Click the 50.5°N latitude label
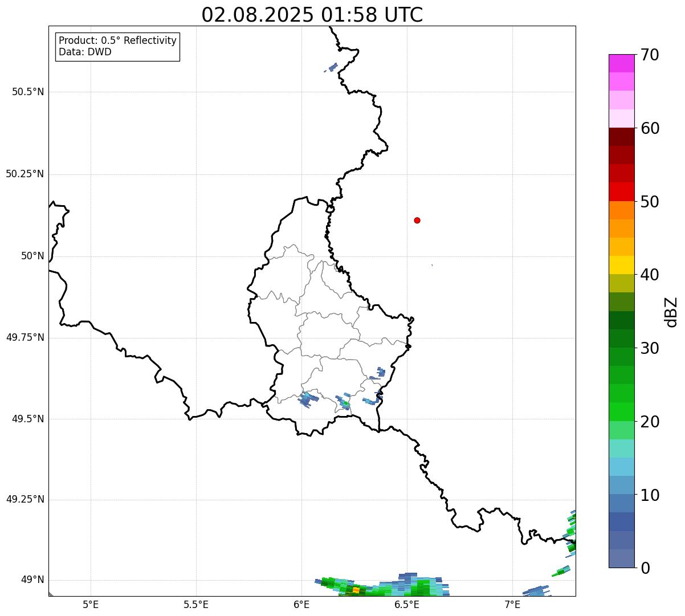Viewport: 685px width, 616px height. (28, 92)
